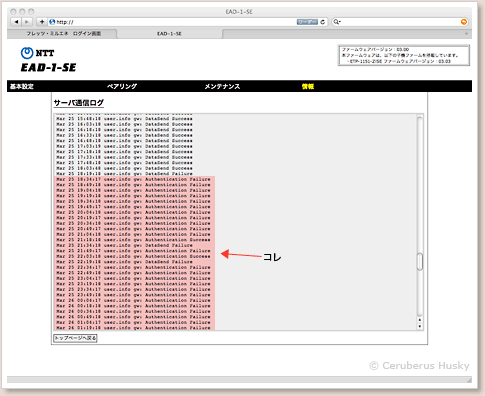Open the ペアリング menu
The width and height of the screenshot is (485, 396).
(122, 86)
